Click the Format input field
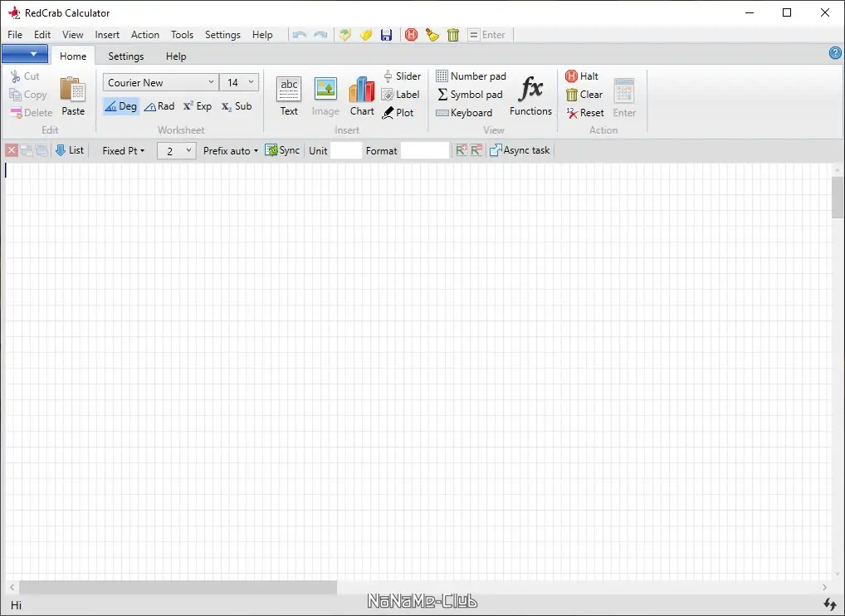This screenshot has width=845, height=616. (x=425, y=151)
